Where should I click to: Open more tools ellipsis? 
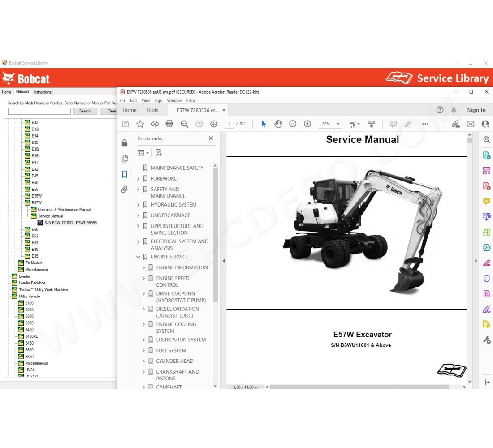pyautogui.click(x=425, y=124)
